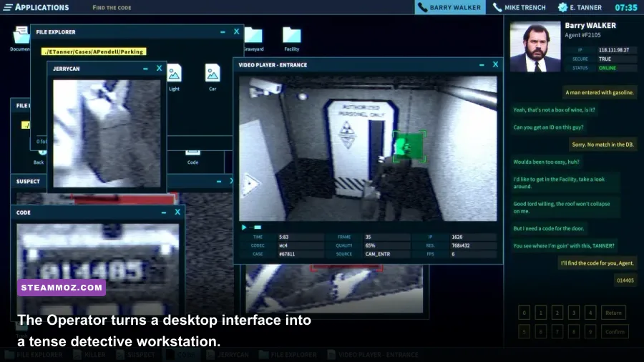
Task: Open the Graveyard folder on desktop
Action: coord(253,39)
